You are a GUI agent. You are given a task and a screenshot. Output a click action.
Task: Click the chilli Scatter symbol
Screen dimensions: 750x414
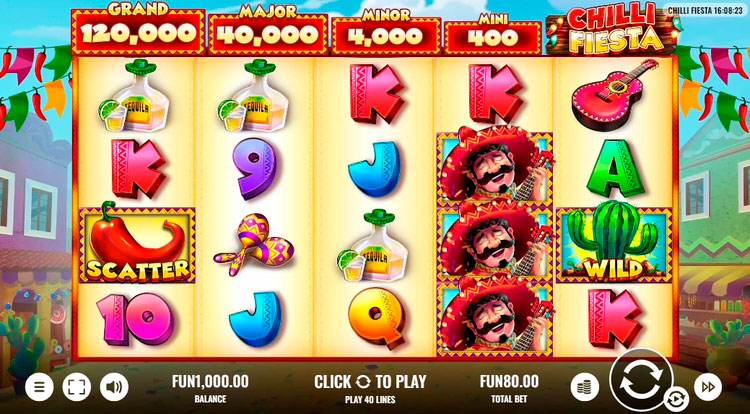[x=137, y=245]
